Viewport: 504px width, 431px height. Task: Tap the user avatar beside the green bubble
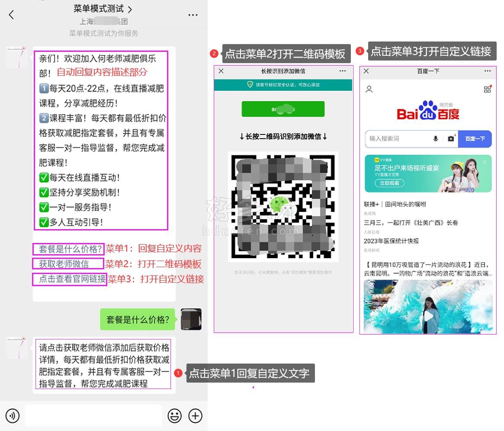(x=191, y=319)
